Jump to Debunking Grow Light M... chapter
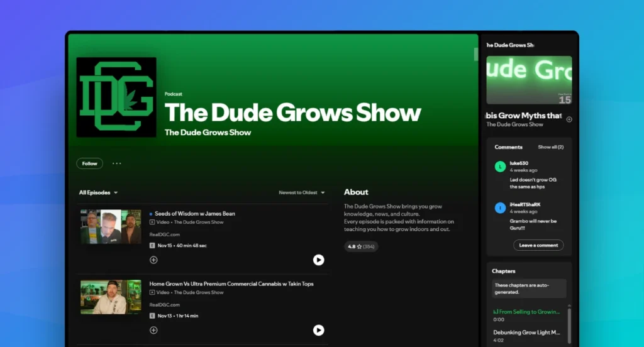Image resolution: width=644 pixels, height=347 pixels. [526, 332]
